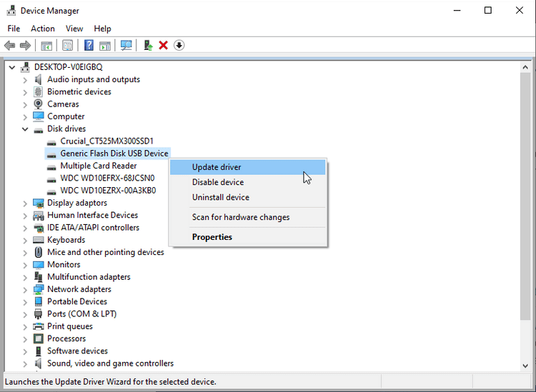Click the Update device driver toolbar icon

click(x=148, y=45)
